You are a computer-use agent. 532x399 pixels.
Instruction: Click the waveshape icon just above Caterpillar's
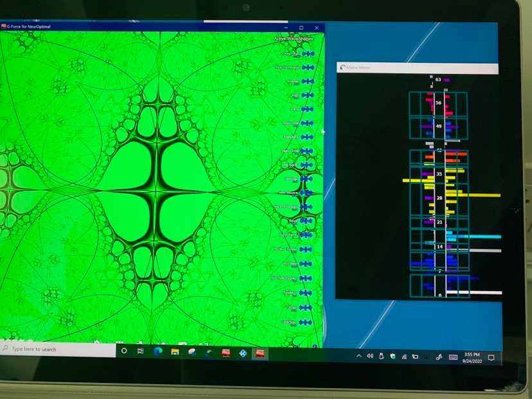pyautogui.click(x=305, y=307)
